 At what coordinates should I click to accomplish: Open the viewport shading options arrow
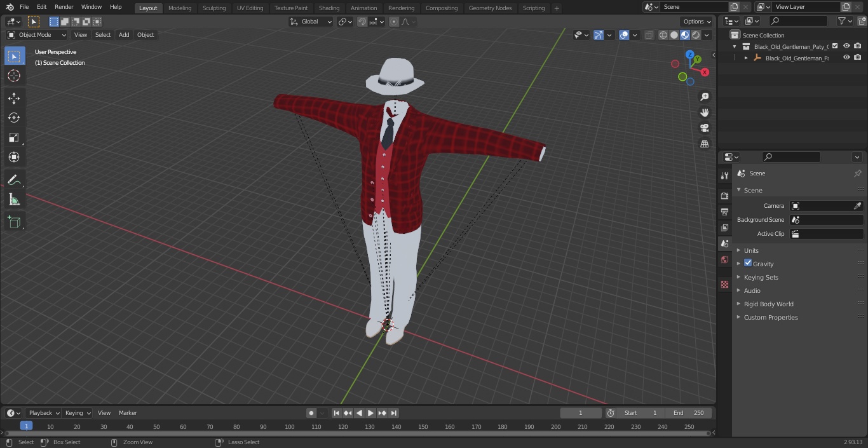(707, 35)
